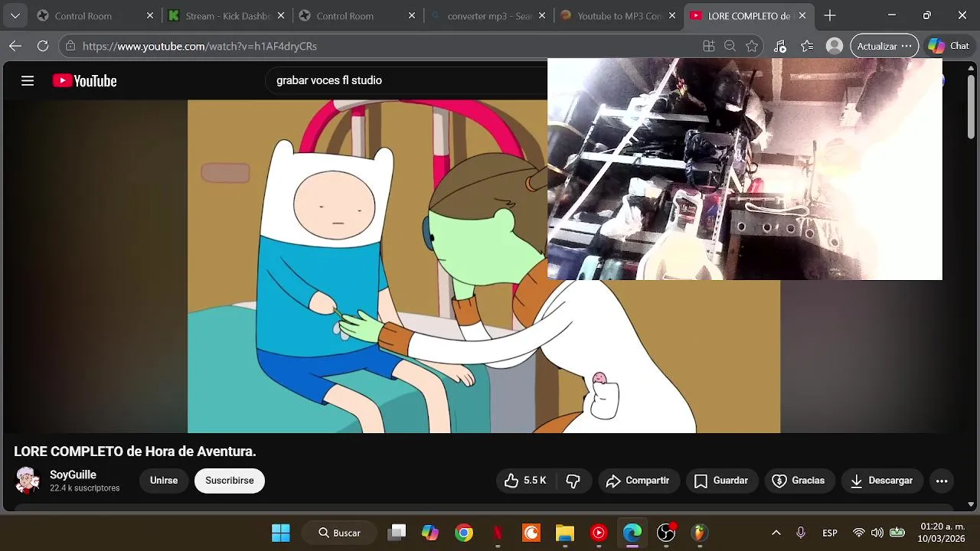The image size is (980, 551).
Task: Switch to Microsoft Edge in the taskbar
Action: pos(632,533)
